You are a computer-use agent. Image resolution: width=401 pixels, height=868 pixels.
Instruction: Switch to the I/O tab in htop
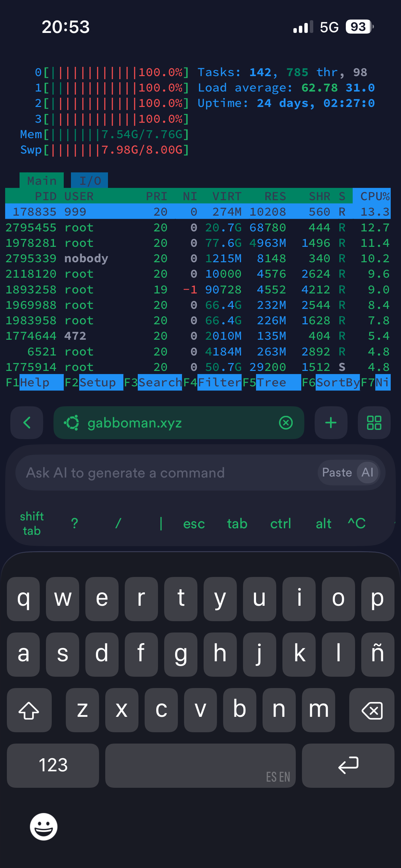(x=89, y=181)
